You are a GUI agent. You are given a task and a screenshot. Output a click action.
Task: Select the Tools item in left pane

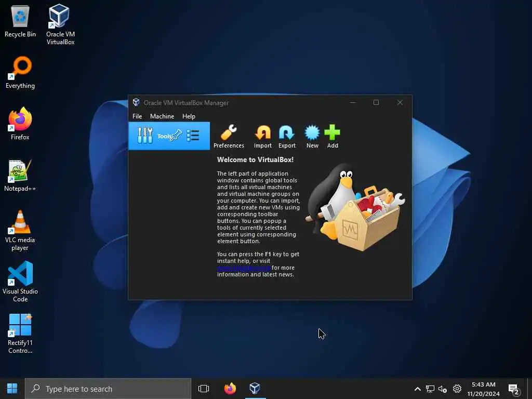[x=169, y=136]
